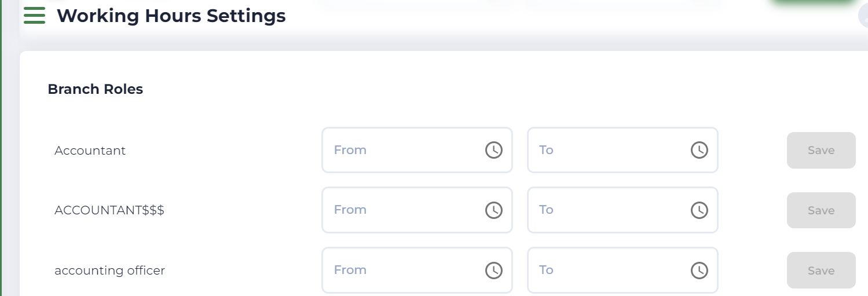The width and height of the screenshot is (868, 296).
Task: Click clock icon in ACCOUNTANT$$$ To field
Action: click(699, 210)
